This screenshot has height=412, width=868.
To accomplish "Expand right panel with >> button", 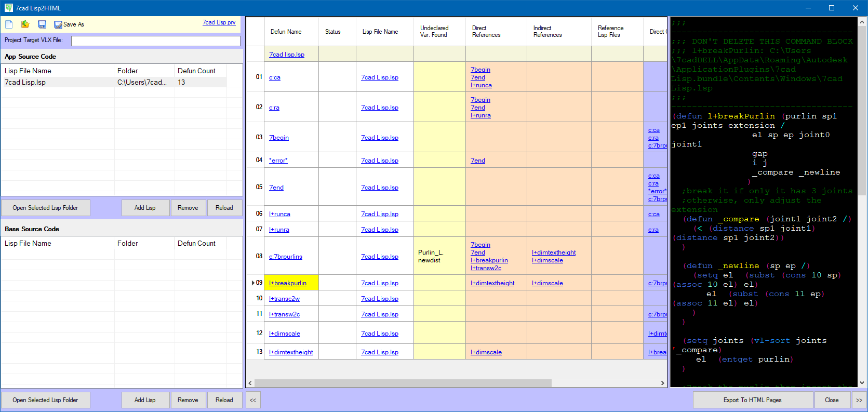I will (859, 400).
